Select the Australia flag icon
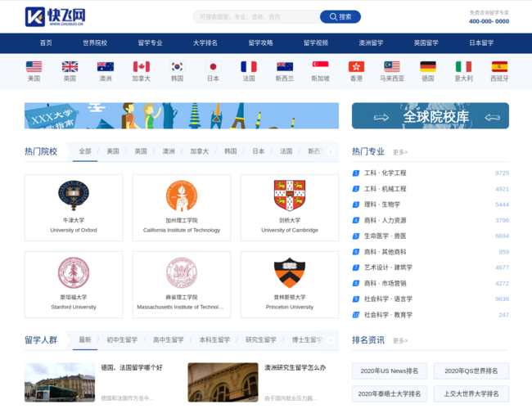The image size is (532, 409). point(106,67)
